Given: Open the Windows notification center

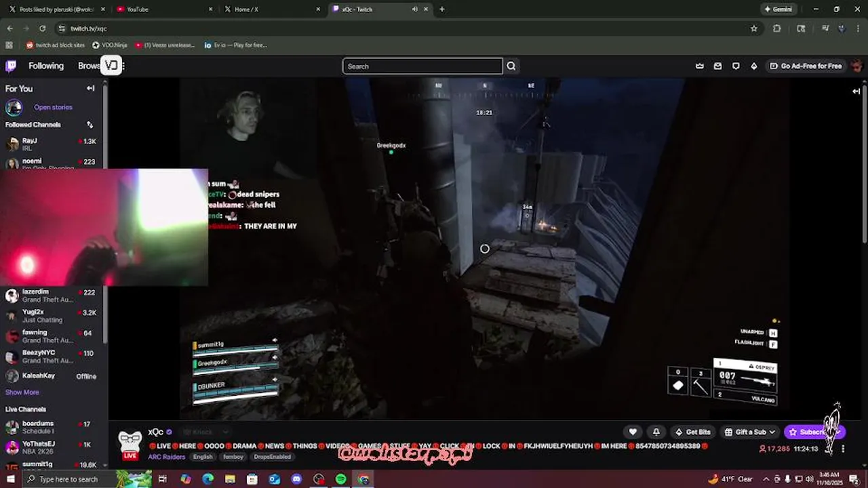Looking at the screenshot, I should tap(854, 479).
